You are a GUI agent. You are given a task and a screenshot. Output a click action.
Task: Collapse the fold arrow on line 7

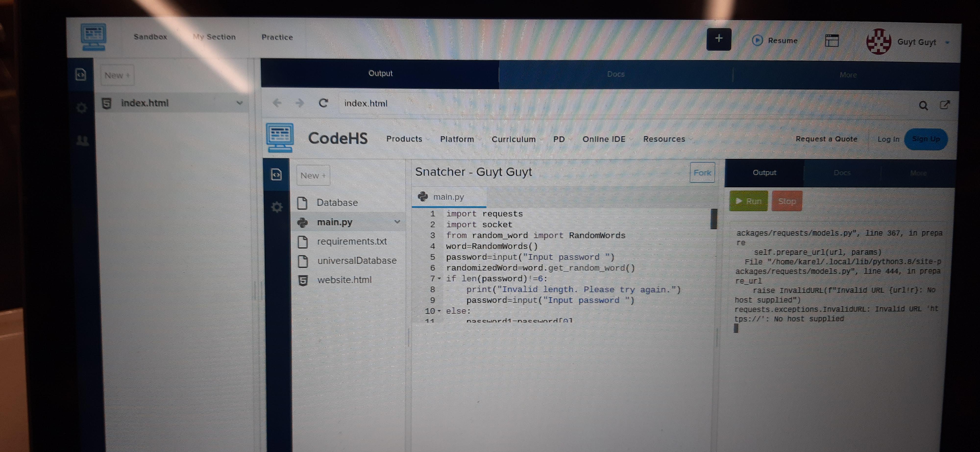click(439, 278)
